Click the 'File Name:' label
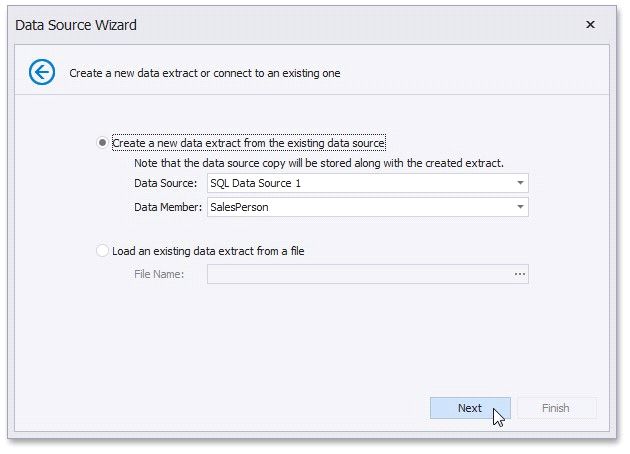This screenshot has height=454, width=630. [x=159, y=274]
